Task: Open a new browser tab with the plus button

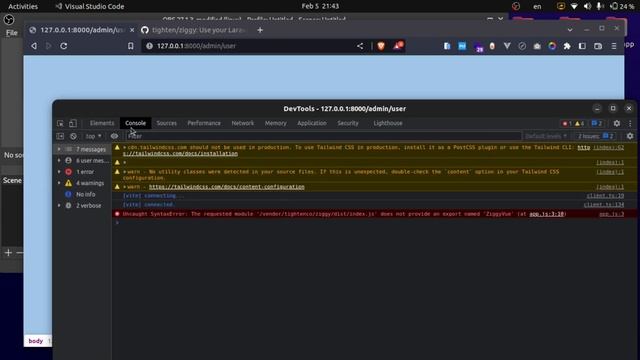Action: point(260,30)
